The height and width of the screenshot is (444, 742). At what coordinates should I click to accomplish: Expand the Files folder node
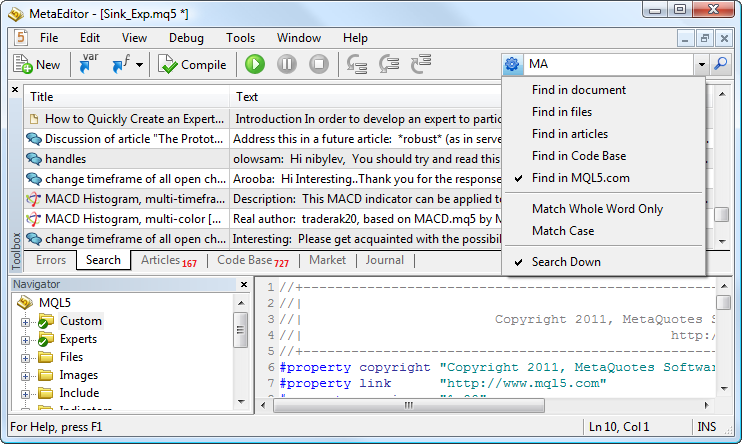click(x=26, y=358)
